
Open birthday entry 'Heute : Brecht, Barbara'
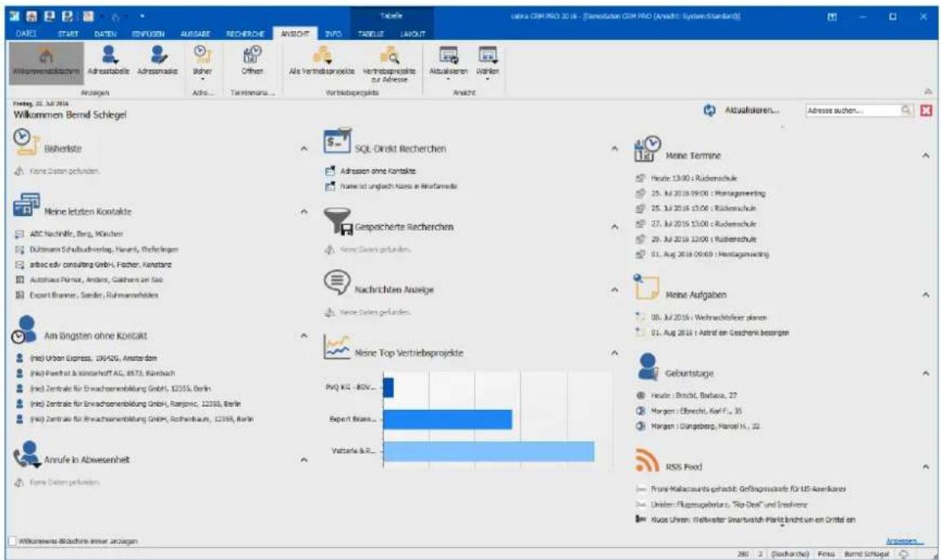pyautogui.click(x=694, y=395)
